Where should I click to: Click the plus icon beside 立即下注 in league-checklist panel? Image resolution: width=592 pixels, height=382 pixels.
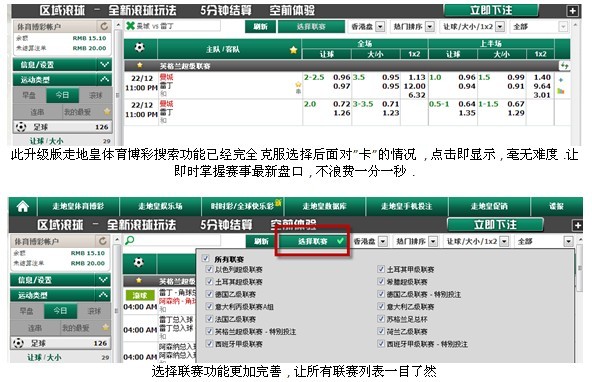click(577, 226)
